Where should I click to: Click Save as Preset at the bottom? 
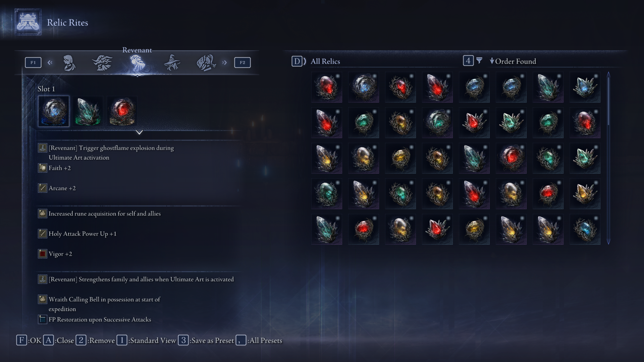[206, 341]
